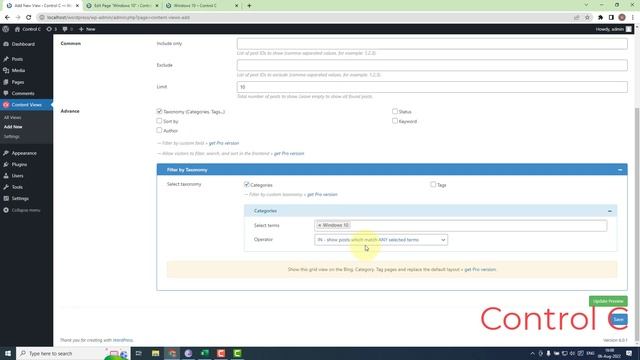
Task: Click the Plugins plug icon
Action: pos(6,164)
